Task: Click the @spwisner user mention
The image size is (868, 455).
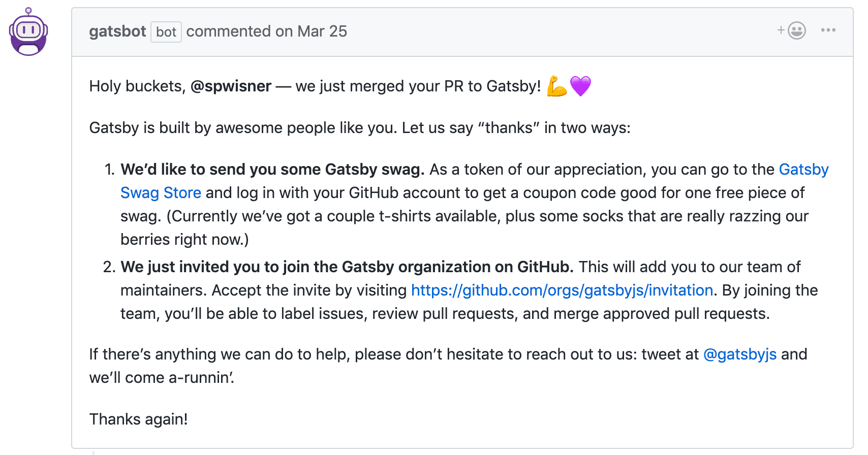Action: coord(231,86)
